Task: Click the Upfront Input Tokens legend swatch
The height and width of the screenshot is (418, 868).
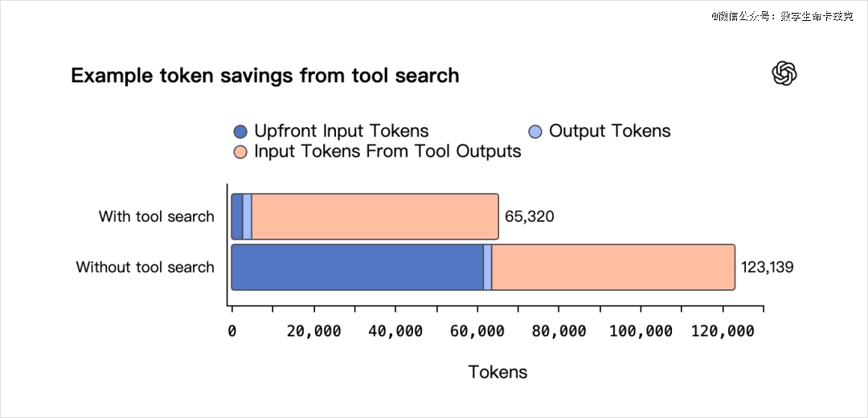Action: [x=240, y=132]
